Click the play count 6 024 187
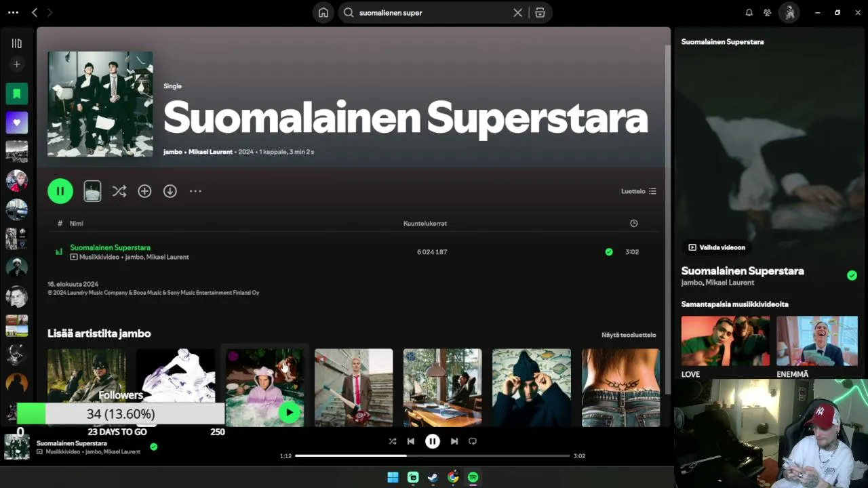The height and width of the screenshot is (488, 868). coord(432,252)
